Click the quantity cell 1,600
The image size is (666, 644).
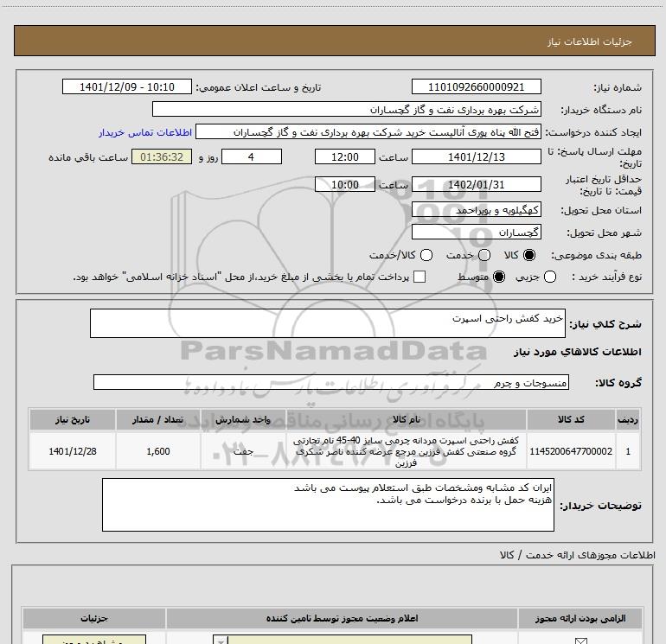pos(158,451)
